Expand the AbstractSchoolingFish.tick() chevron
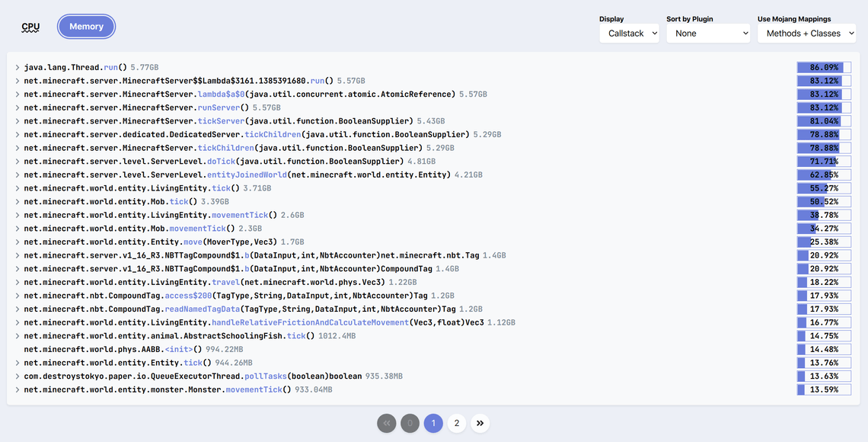 point(17,336)
